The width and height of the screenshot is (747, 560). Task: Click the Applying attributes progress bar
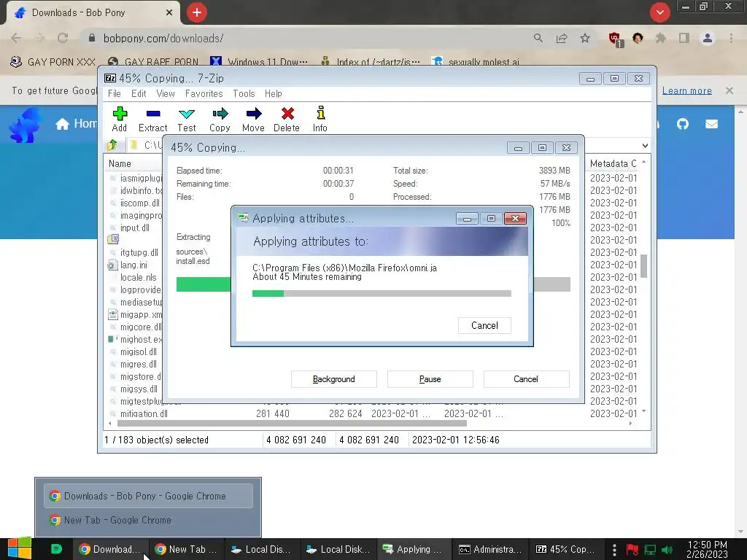click(382, 294)
